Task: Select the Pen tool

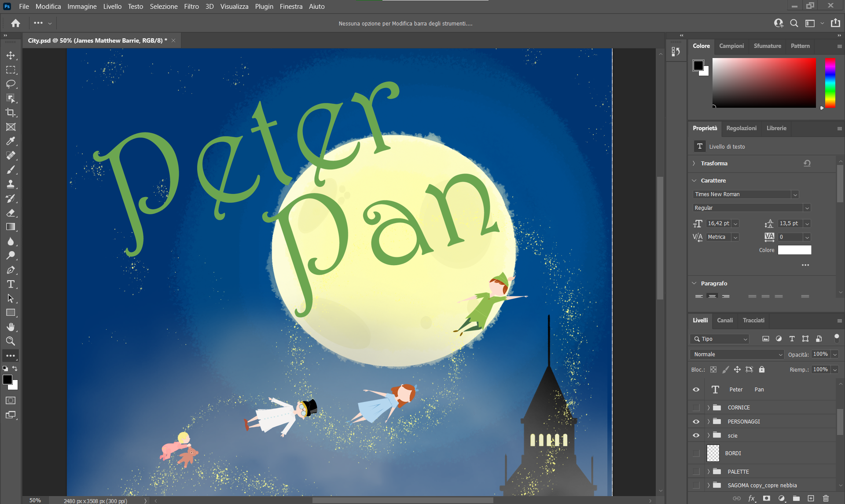Action: tap(11, 270)
